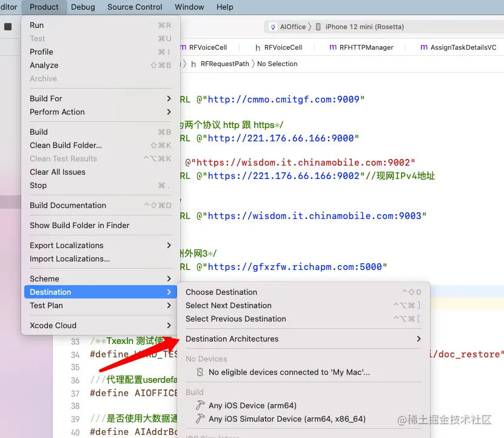504x438 pixels.
Task: Click the '#define AIAddrBo' code line
Action: click(133, 432)
